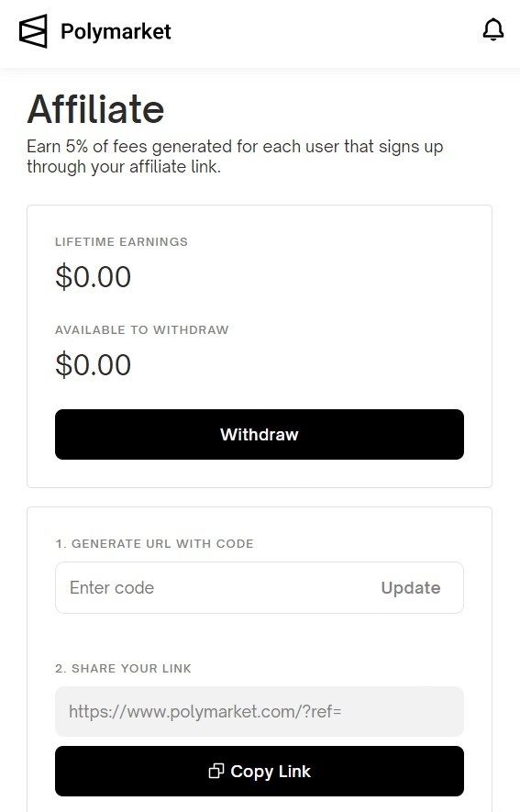Click the Affiliate page heading
520x812 pixels.
pyautogui.click(x=95, y=109)
